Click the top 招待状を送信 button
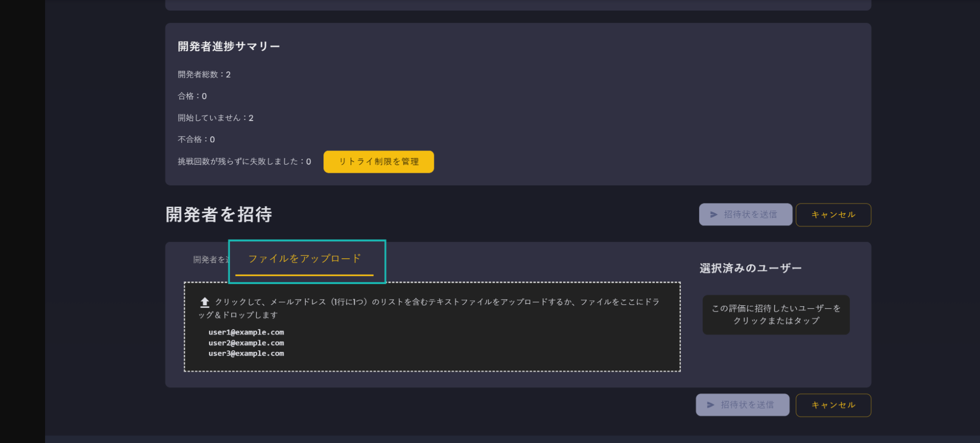980x443 pixels. point(746,215)
